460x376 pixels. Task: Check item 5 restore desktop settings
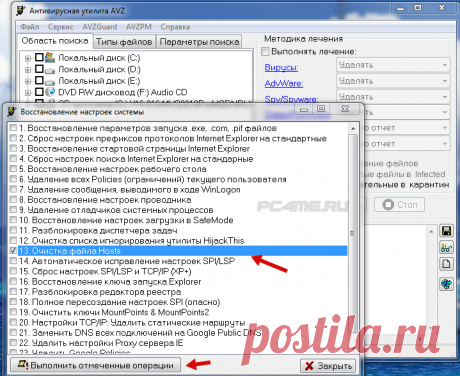coord(13,169)
